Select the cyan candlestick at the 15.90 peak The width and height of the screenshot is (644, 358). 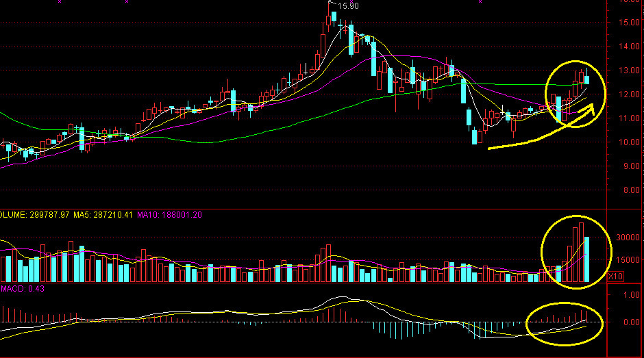pyautogui.click(x=334, y=16)
